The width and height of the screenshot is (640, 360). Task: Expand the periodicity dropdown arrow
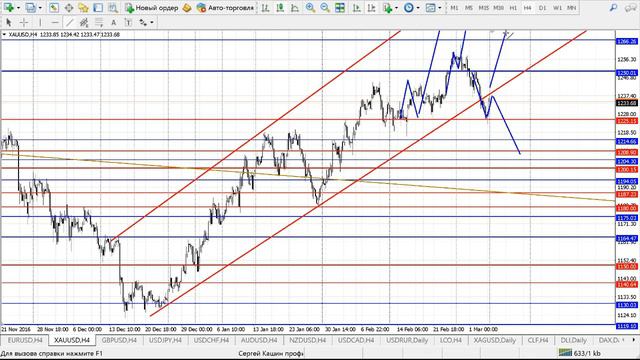(x=418, y=8)
